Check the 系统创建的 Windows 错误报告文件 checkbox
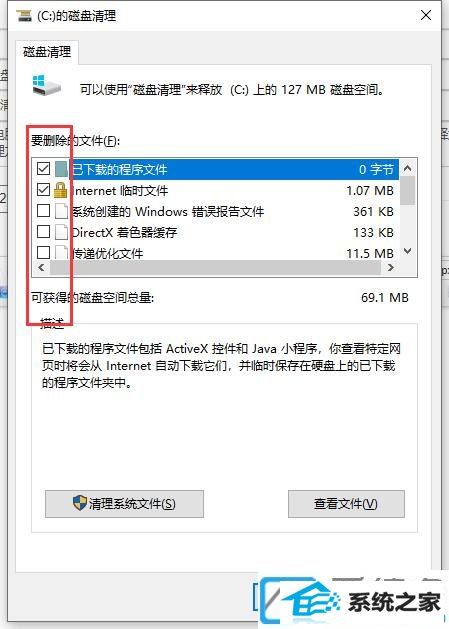Screen dimensions: 449x629 pos(43,210)
